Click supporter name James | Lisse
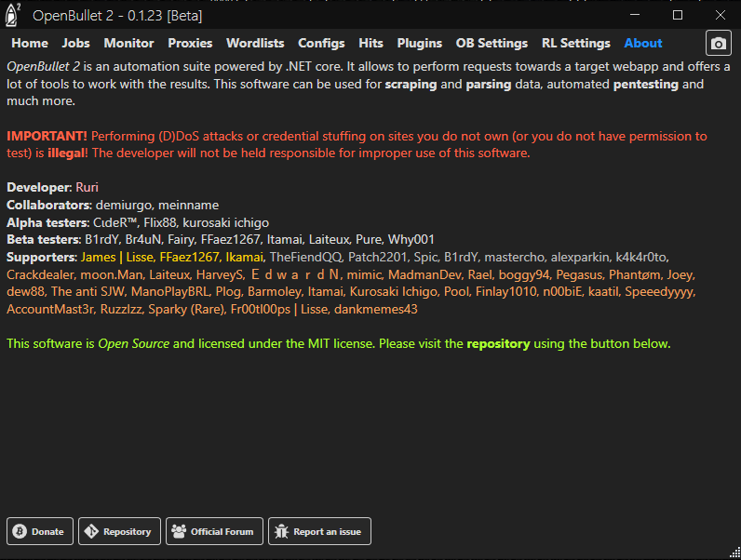 [116, 258]
